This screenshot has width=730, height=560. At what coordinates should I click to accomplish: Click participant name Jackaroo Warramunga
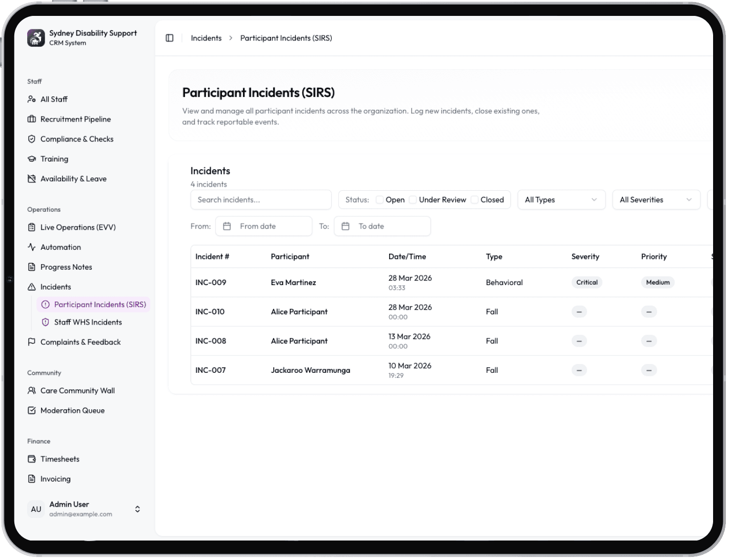coord(311,370)
